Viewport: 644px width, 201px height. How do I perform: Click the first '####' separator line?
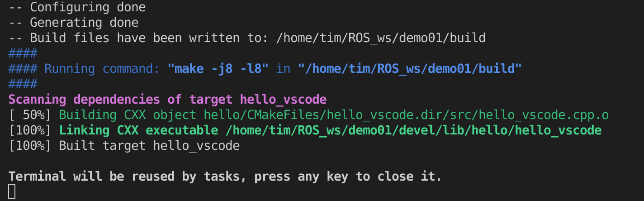23,53
